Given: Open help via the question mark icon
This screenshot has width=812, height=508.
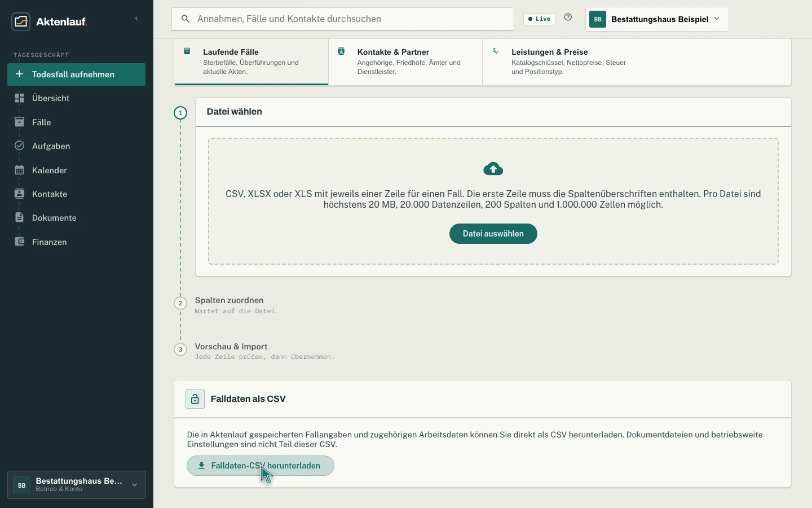Looking at the screenshot, I should pos(568,17).
